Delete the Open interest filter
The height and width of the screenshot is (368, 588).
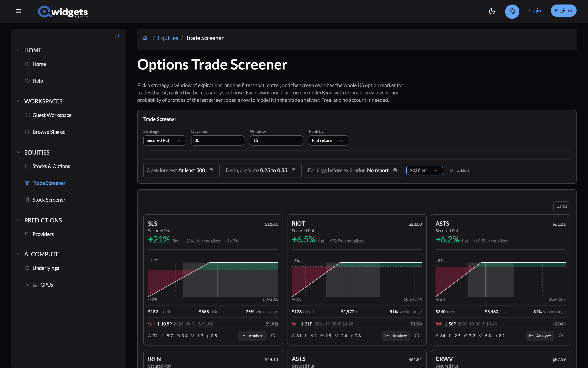coord(211,170)
